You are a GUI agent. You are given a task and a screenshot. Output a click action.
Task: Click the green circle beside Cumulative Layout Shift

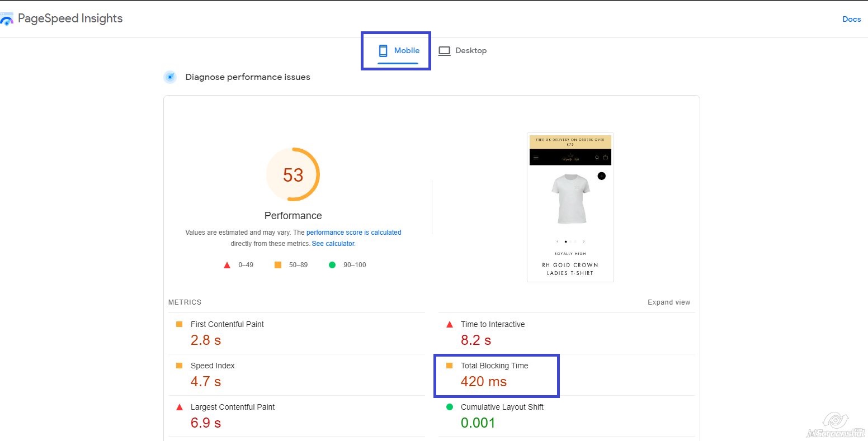(450, 407)
